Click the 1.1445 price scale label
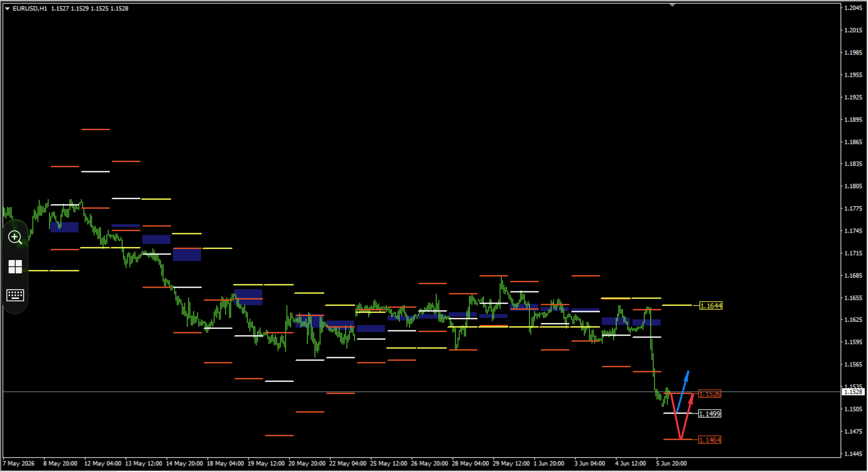 coord(853,454)
